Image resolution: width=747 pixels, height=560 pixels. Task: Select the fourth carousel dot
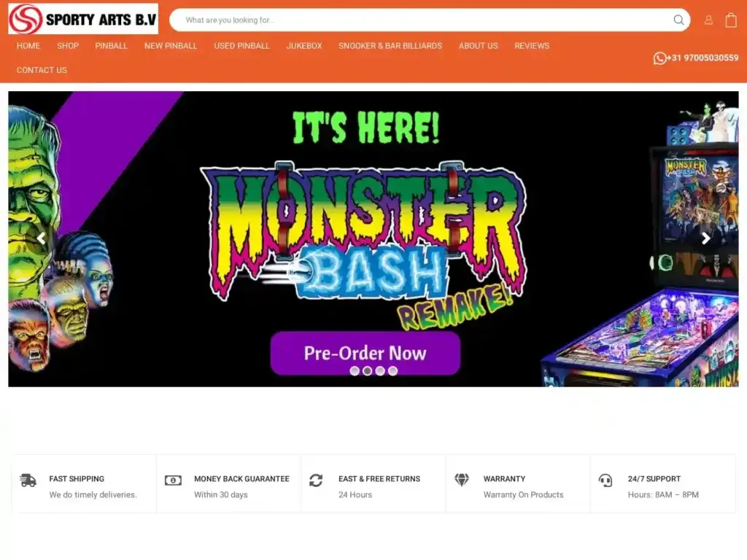click(x=392, y=371)
